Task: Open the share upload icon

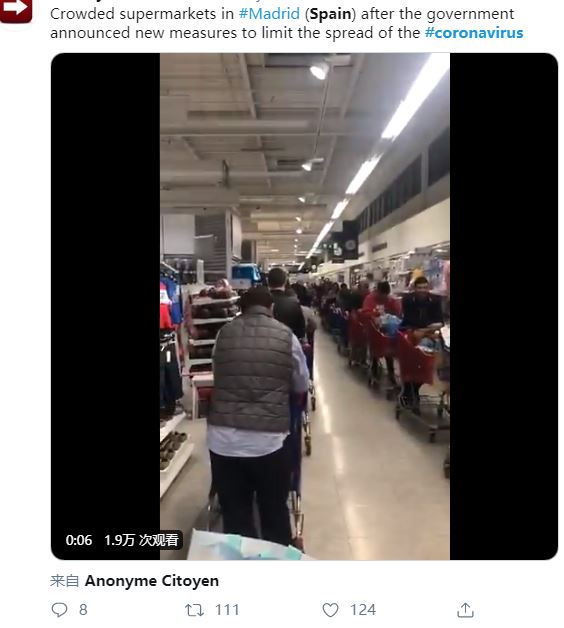Action: pos(465,610)
